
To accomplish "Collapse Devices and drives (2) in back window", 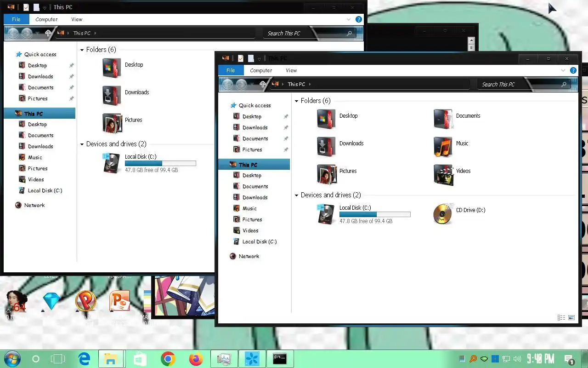I will coord(82,144).
